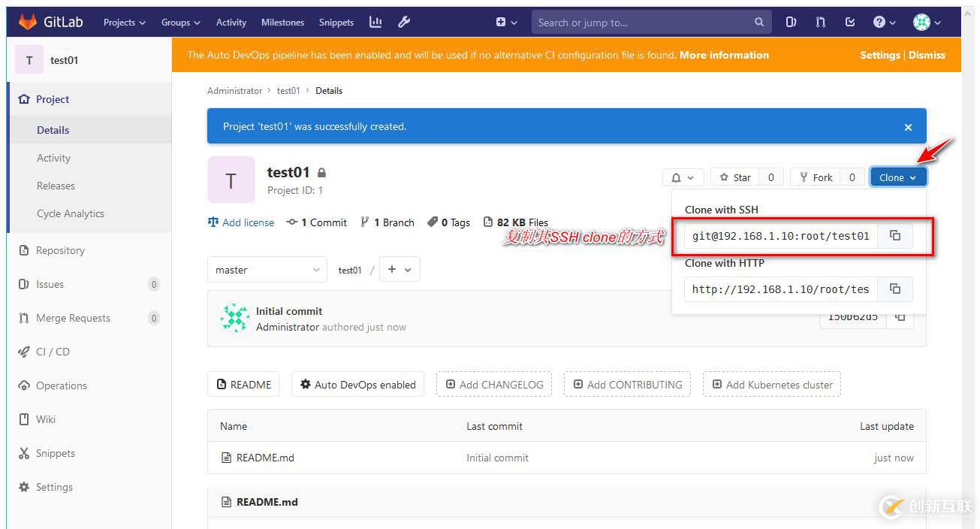Image resolution: width=980 pixels, height=529 pixels.
Task: Click the Administrator commit avatar
Action: tap(235, 319)
